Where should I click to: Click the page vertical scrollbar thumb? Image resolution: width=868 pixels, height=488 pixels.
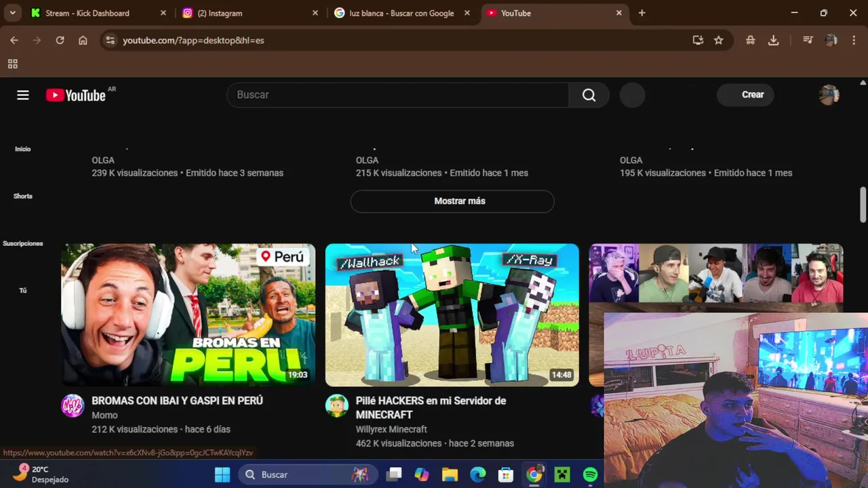click(863, 203)
